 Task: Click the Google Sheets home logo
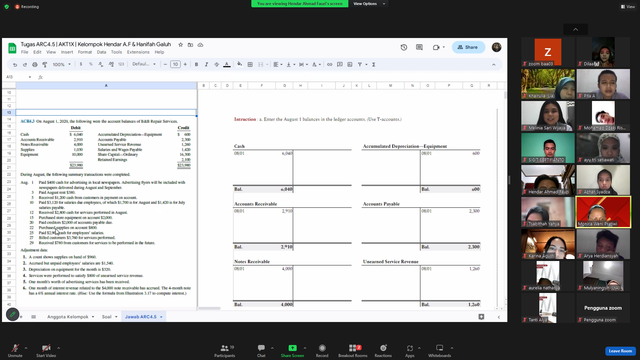[x=12, y=48]
